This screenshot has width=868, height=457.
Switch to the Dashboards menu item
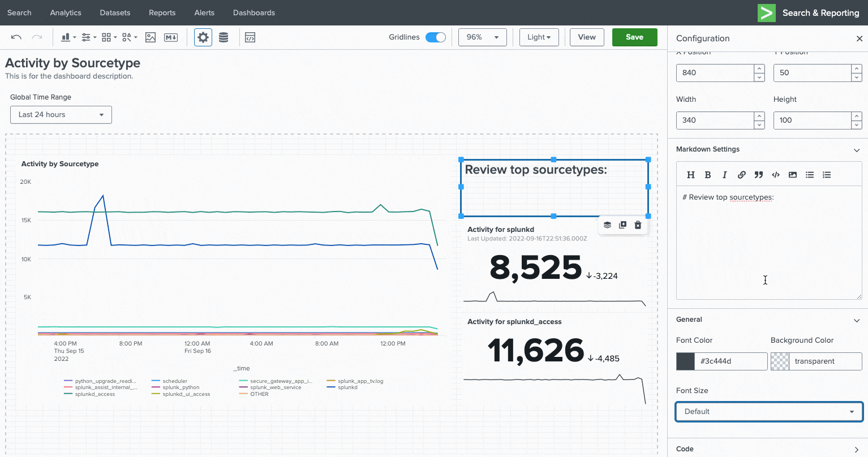[x=253, y=12]
